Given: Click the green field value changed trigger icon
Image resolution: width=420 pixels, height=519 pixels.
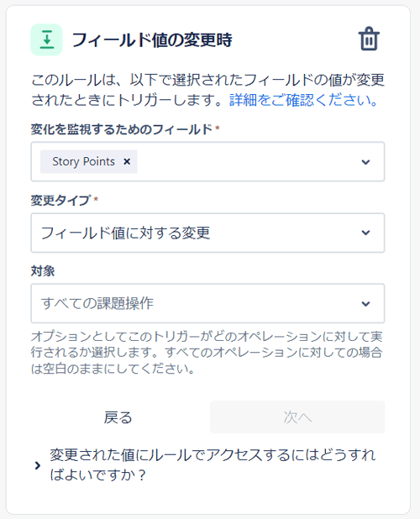Looking at the screenshot, I should pos(47,39).
